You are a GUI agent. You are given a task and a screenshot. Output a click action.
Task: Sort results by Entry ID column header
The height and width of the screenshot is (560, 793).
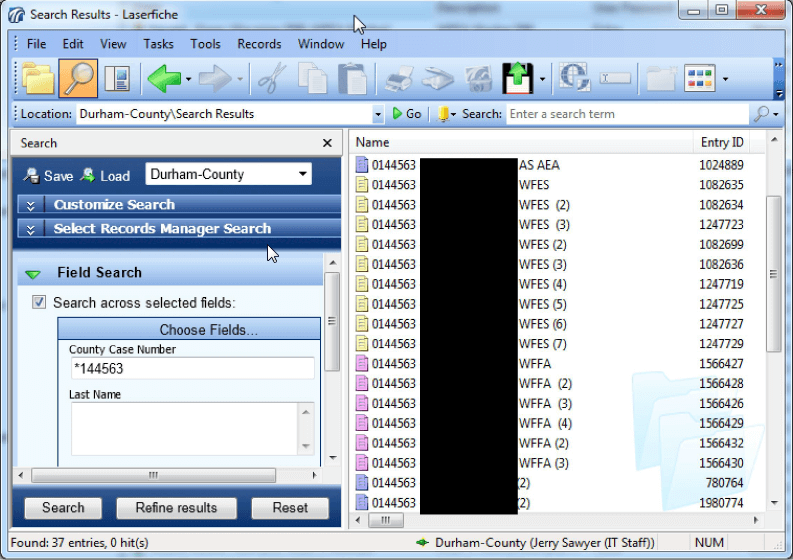[x=722, y=142]
